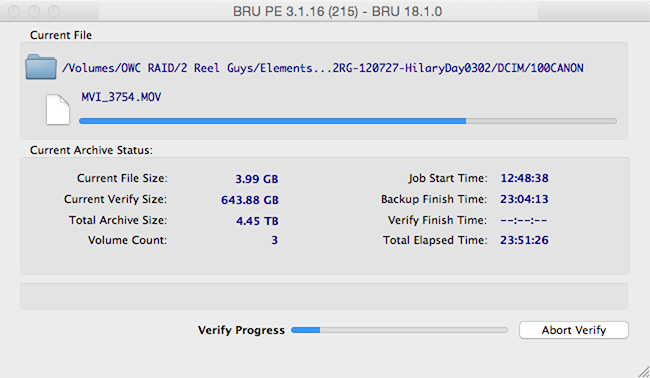The height and width of the screenshot is (378, 650).
Task: Click the Total Elapsed Time 23:51:26
Action: pyautogui.click(x=524, y=240)
